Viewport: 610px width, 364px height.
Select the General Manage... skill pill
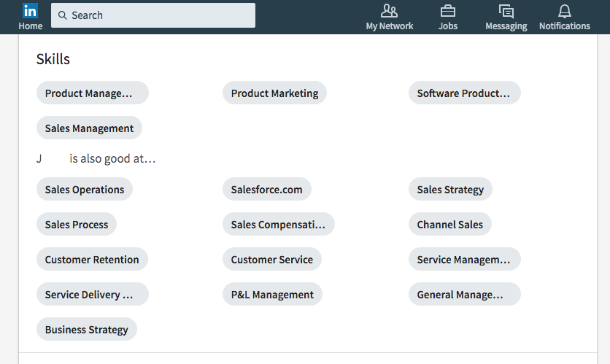coord(465,294)
